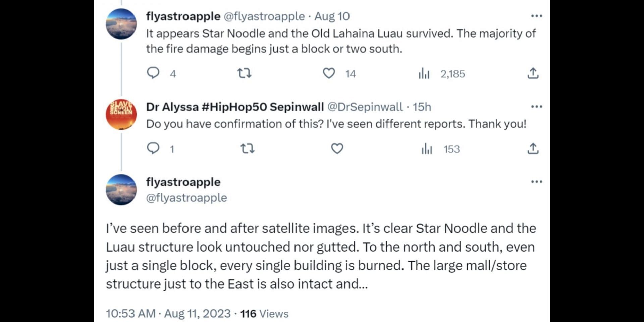Reply to the Star Noodle survived tweet
The image size is (644, 322).
[153, 73]
